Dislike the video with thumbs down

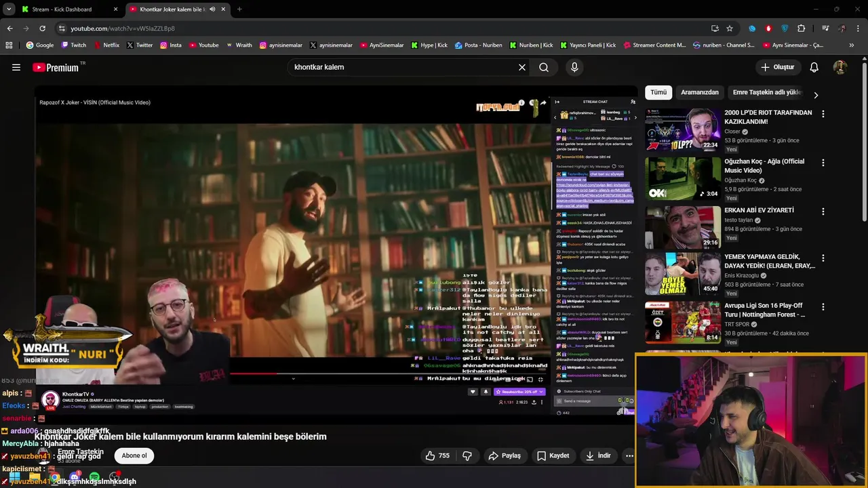coord(467,455)
